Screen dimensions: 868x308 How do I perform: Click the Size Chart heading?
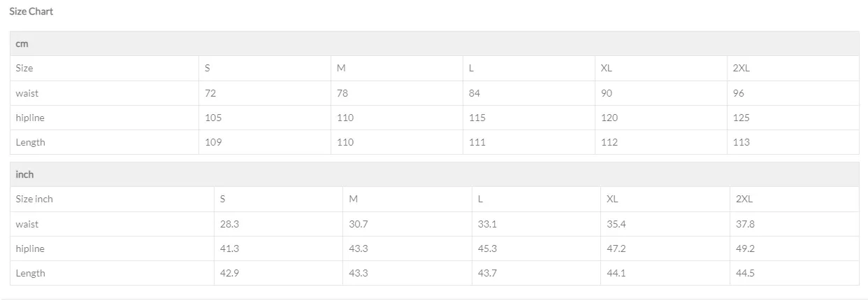(31, 11)
